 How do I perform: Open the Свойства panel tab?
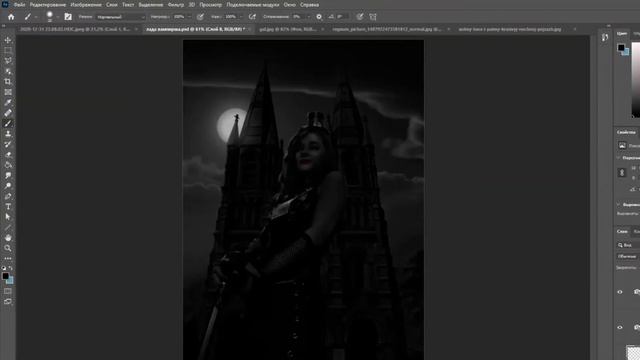[626, 132]
